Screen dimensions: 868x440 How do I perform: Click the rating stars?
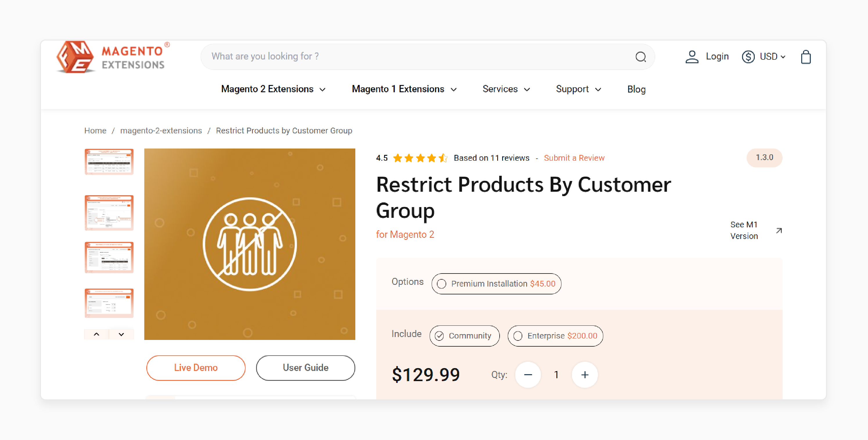coord(420,158)
